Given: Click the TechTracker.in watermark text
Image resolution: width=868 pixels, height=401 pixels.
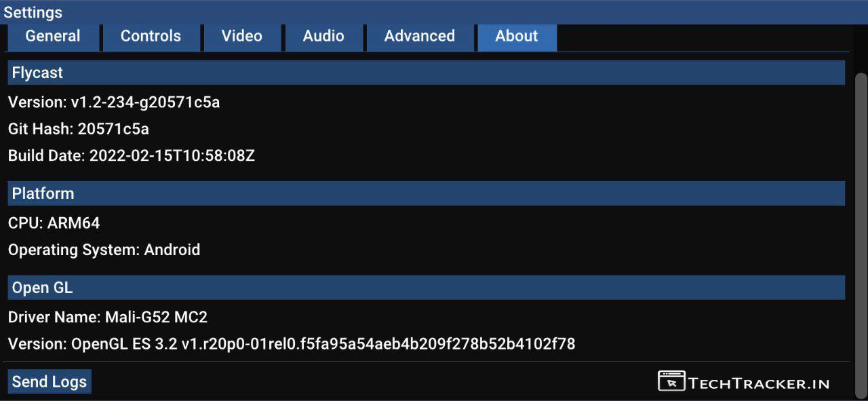Looking at the screenshot, I should coord(759,383).
